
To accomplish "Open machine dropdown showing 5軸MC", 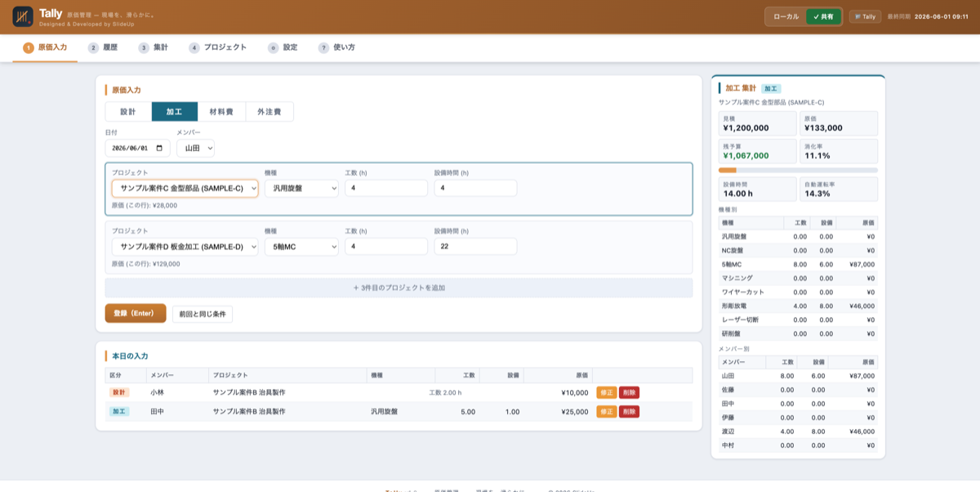I will click(301, 246).
